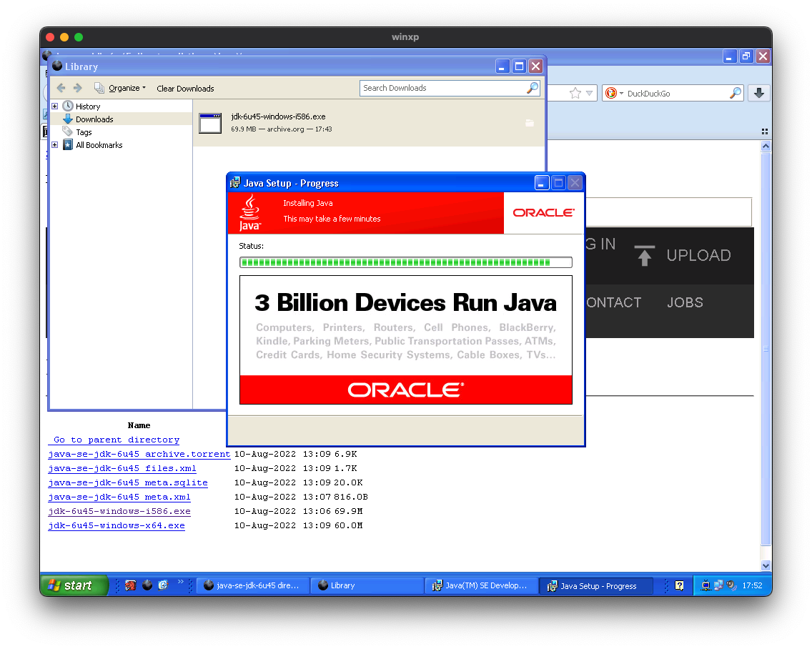Click the upload arrow icon on archive.org
This screenshot has height=649, width=812.
coord(644,255)
